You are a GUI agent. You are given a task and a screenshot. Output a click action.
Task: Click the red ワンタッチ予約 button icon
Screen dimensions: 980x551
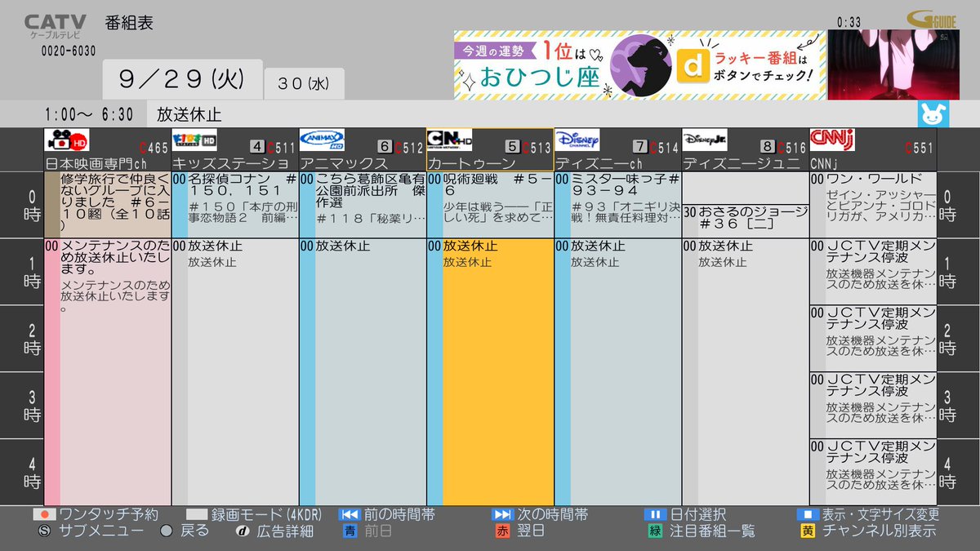pyautogui.click(x=43, y=515)
